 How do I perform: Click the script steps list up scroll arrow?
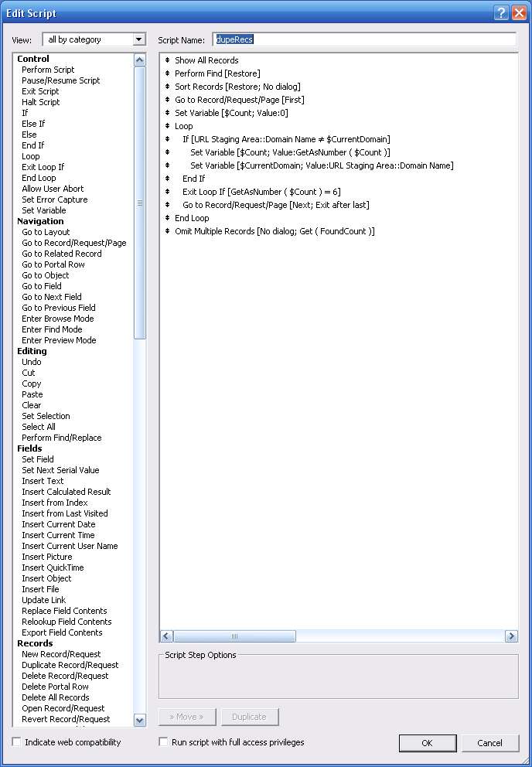pyautogui.click(x=139, y=60)
